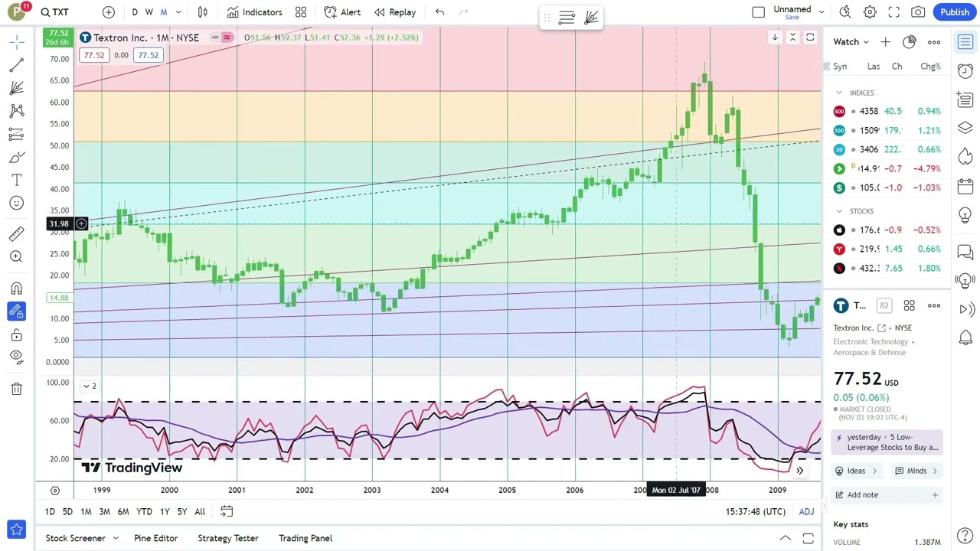This screenshot has width=980, height=551.
Task: Open the Stock Screener dropdown arrow
Action: click(116, 538)
